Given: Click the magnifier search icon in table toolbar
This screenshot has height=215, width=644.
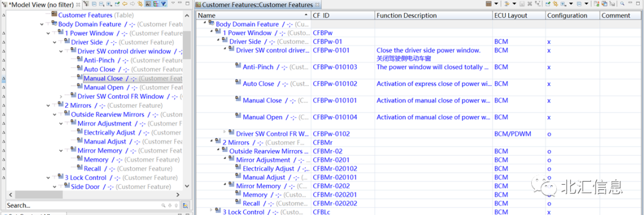Looking at the screenshot, I should click(x=622, y=4).
